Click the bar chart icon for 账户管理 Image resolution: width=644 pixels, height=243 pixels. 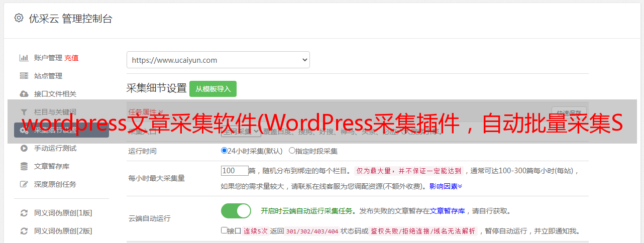[24, 58]
